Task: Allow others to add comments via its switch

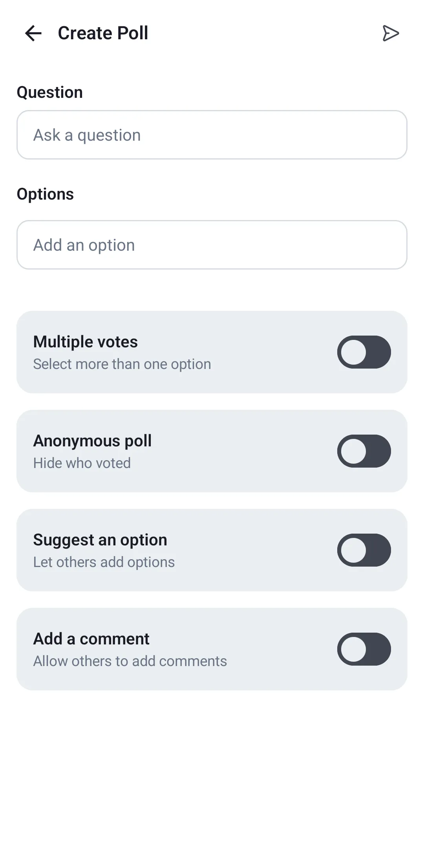Action: pyautogui.click(x=364, y=649)
